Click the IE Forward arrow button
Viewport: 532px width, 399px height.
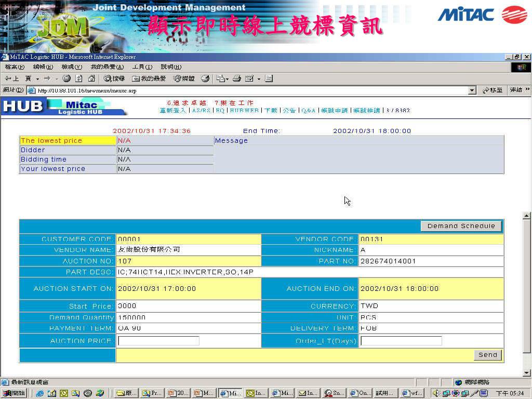[x=47, y=79]
